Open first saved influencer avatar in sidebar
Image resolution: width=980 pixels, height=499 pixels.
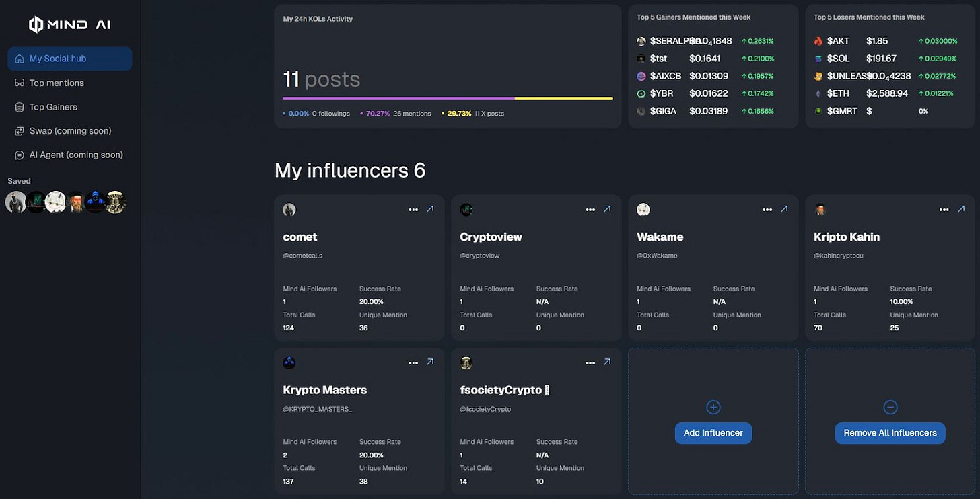point(15,202)
